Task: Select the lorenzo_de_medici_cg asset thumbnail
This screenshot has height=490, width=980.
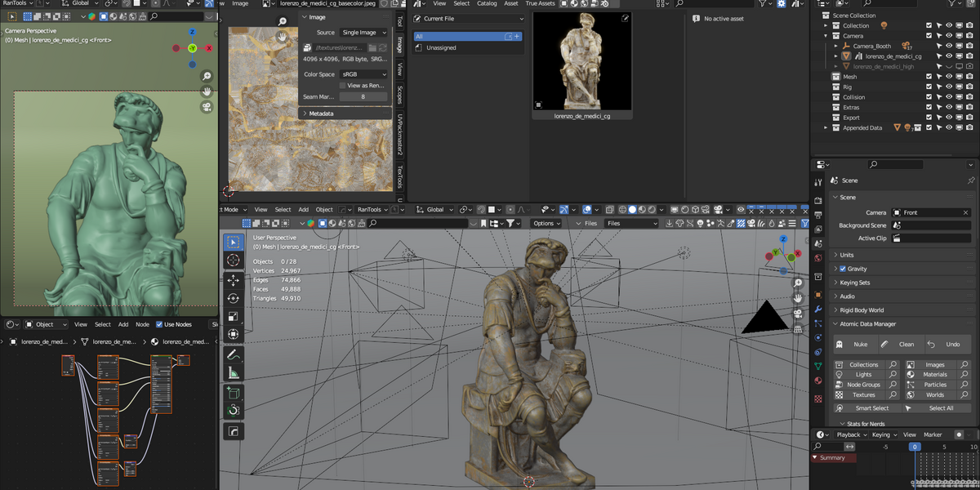Action: 582,66
